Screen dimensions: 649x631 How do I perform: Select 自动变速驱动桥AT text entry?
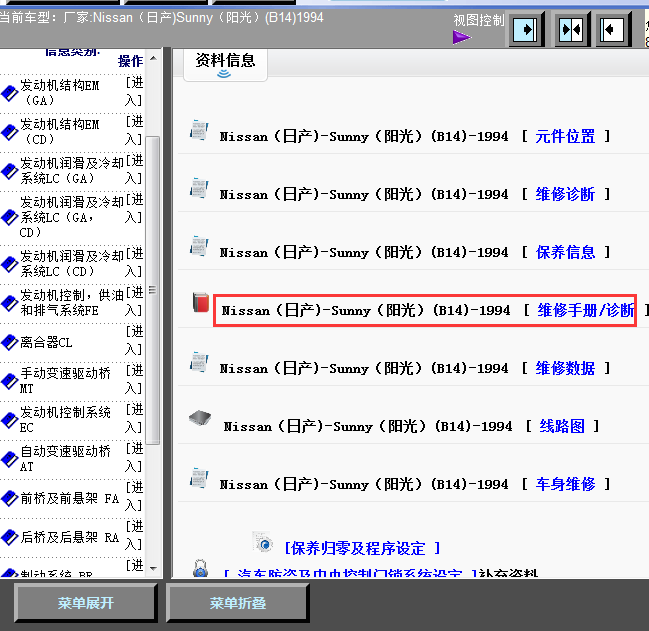[65, 458]
